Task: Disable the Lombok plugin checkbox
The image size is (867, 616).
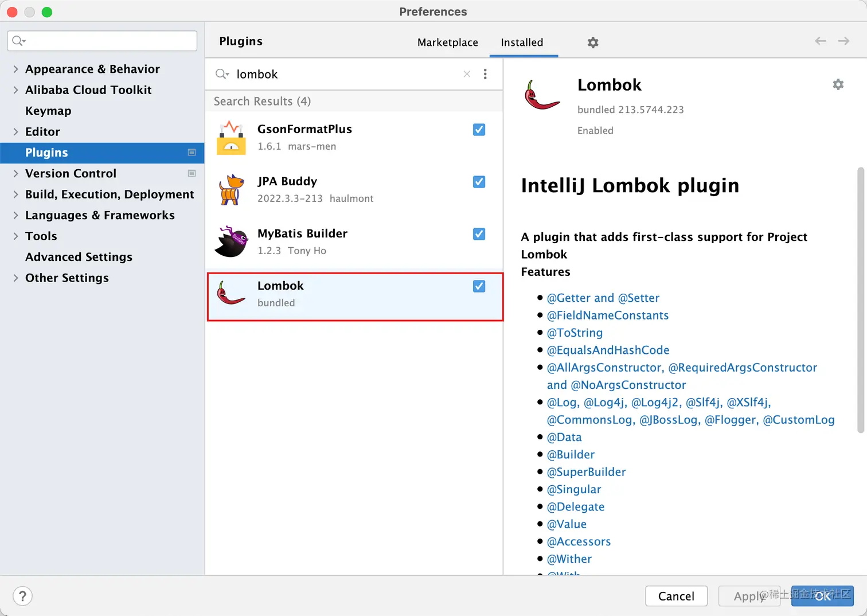Action: [x=479, y=286]
